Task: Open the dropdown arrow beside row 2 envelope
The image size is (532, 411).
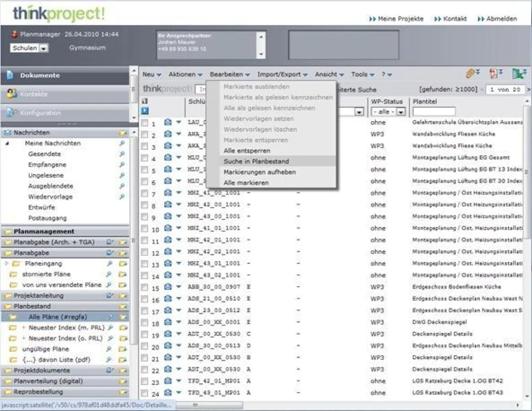Action: tap(178, 134)
